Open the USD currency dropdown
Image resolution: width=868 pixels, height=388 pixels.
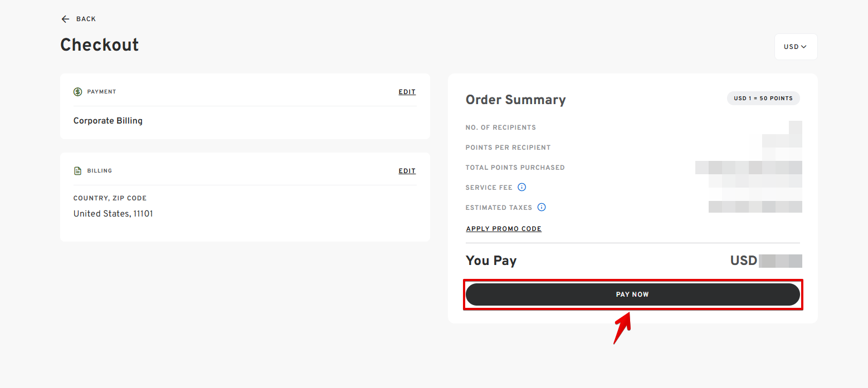[795, 47]
